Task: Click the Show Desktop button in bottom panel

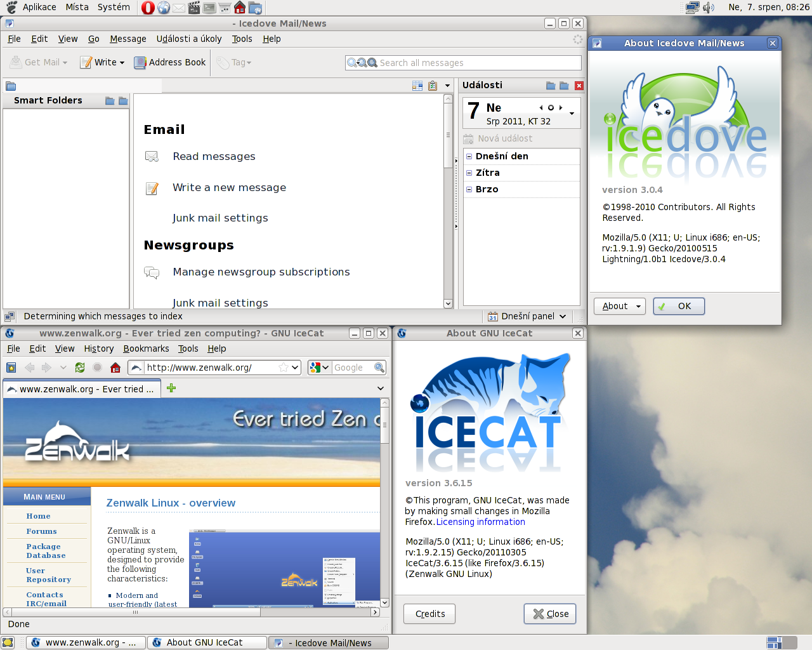Action: coord(8,642)
